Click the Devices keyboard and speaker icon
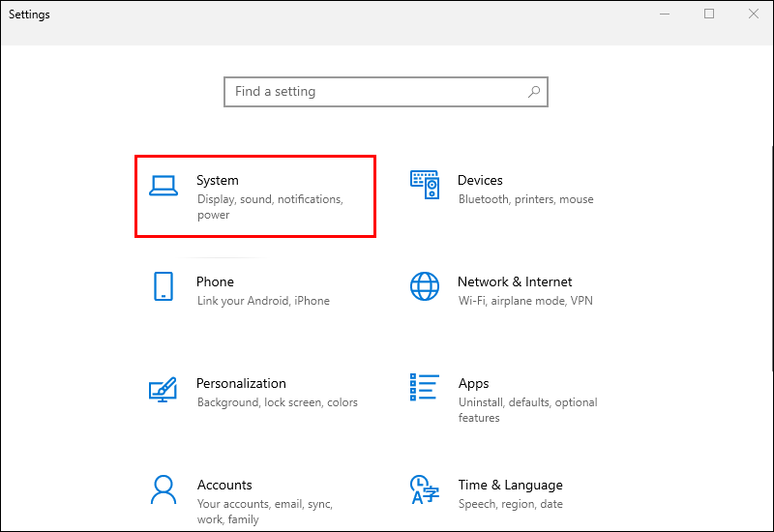 [x=425, y=185]
